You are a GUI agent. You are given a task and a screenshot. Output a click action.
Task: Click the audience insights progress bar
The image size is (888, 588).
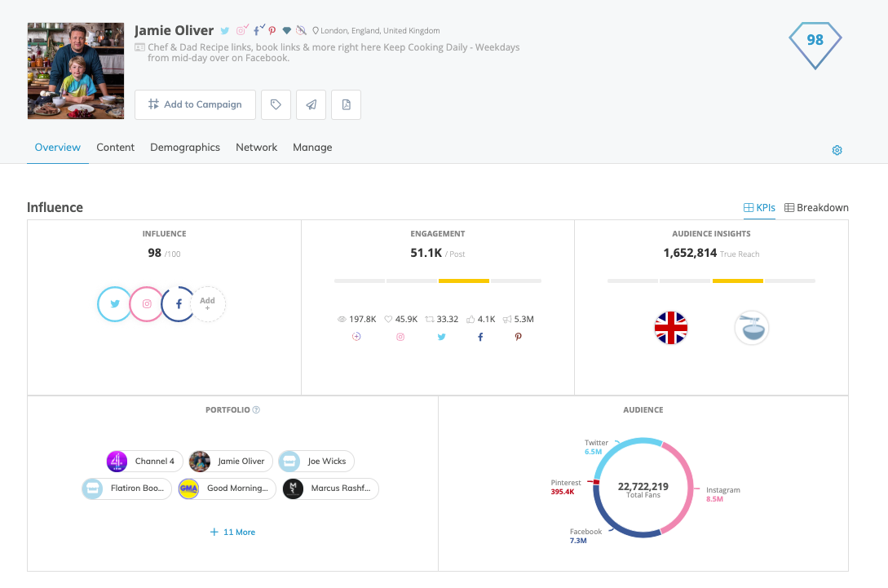click(x=711, y=281)
